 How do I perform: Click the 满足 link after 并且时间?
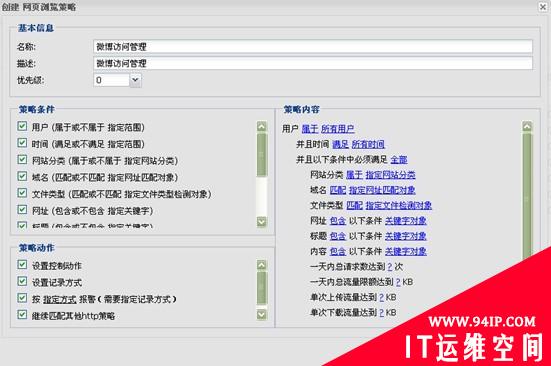pos(341,144)
